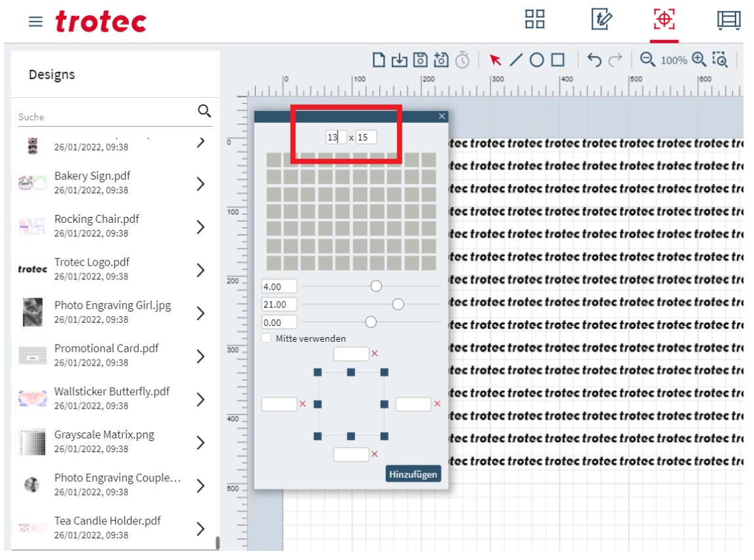Image resolution: width=754 pixels, height=560 pixels.
Task: Enable the Mitte verwenden checkbox
Action: (x=266, y=338)
